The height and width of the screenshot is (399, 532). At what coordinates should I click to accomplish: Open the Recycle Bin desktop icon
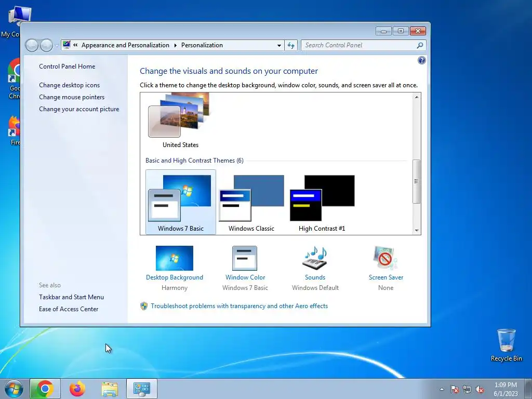coord(506,345)
